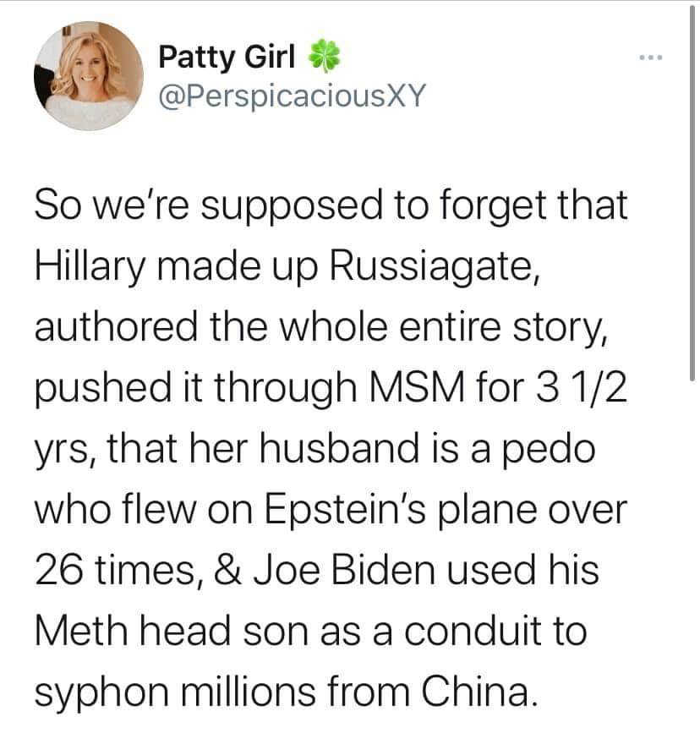Open the three-dot more options menu
Image resolution: width=700 pixels, height=755 pixels.
[651, 57]
